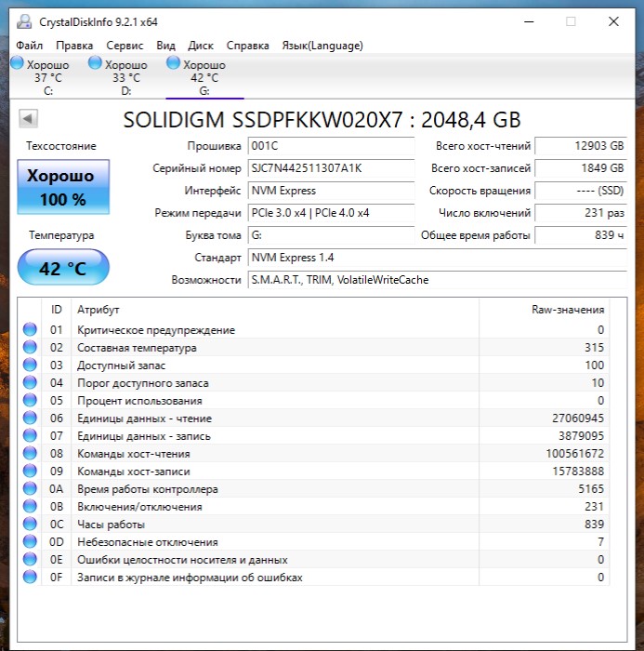Open the Диск menu
The image size is (644, 651).
(x=201, y=46)
